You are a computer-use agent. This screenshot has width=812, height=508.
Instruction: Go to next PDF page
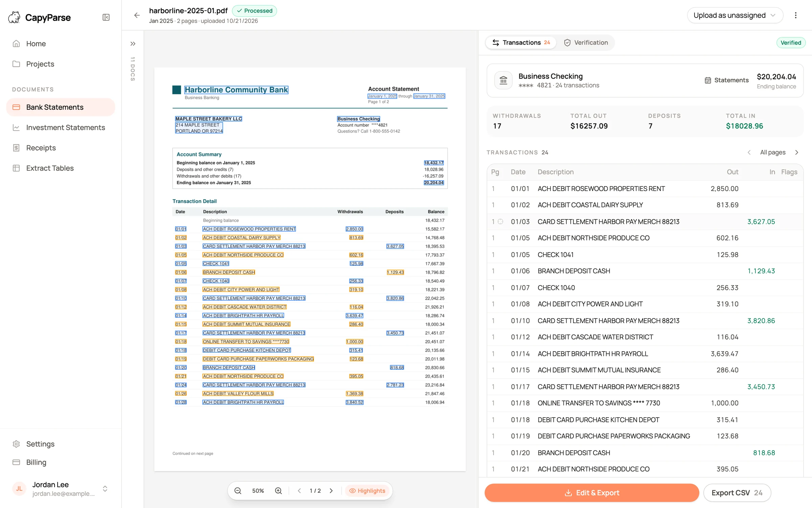pos(331,491)
